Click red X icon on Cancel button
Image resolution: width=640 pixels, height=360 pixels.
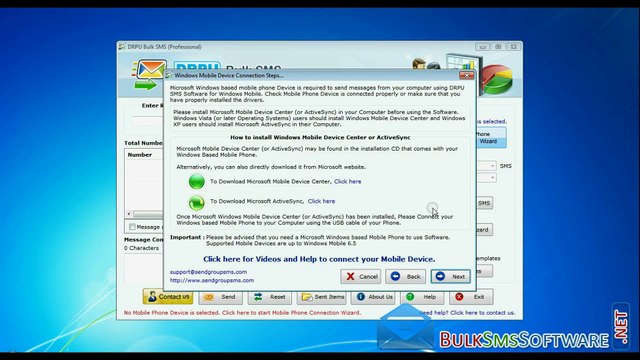point(350,276)
